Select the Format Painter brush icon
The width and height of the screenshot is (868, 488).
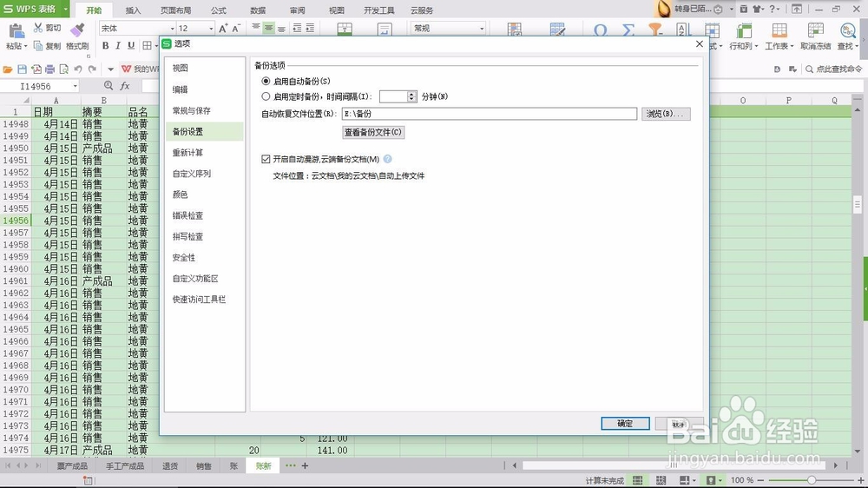point(78,30)
